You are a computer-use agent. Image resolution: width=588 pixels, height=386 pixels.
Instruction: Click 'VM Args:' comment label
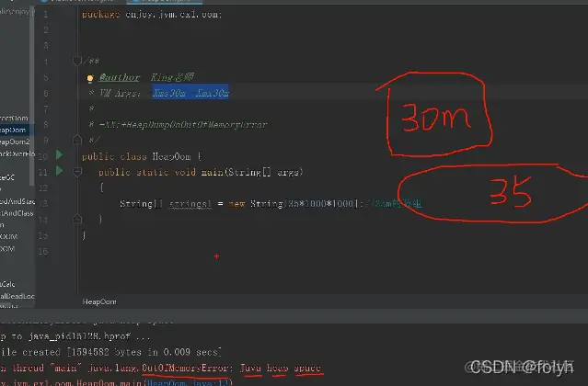(120, 93)
